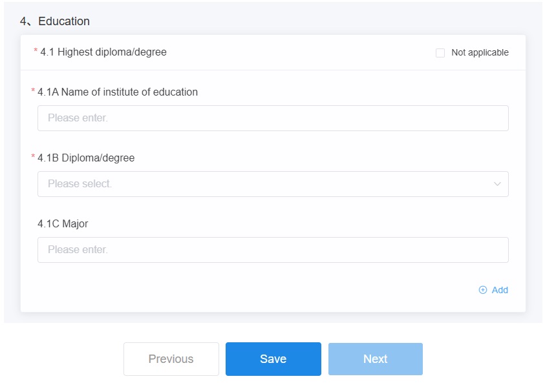545x392 pixels.
Task: Click the "Not applicable" label text
Action: 480,52
